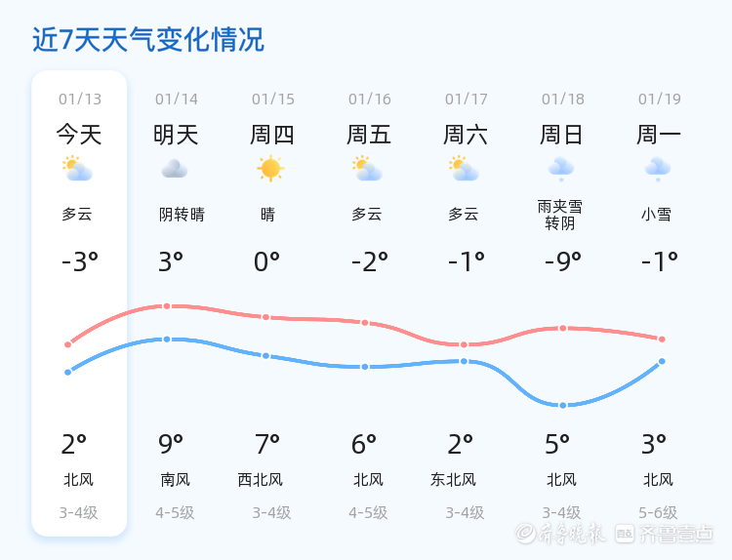Select the 周日 day label
The height and width of the screenshot is (560, 732).
coord(562,134)
